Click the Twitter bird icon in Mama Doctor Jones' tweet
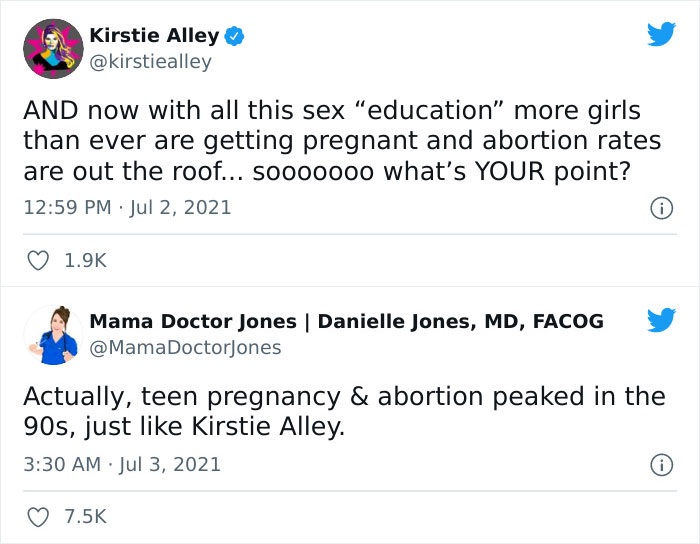Screen dimensions: 700x544 (661, 321)
